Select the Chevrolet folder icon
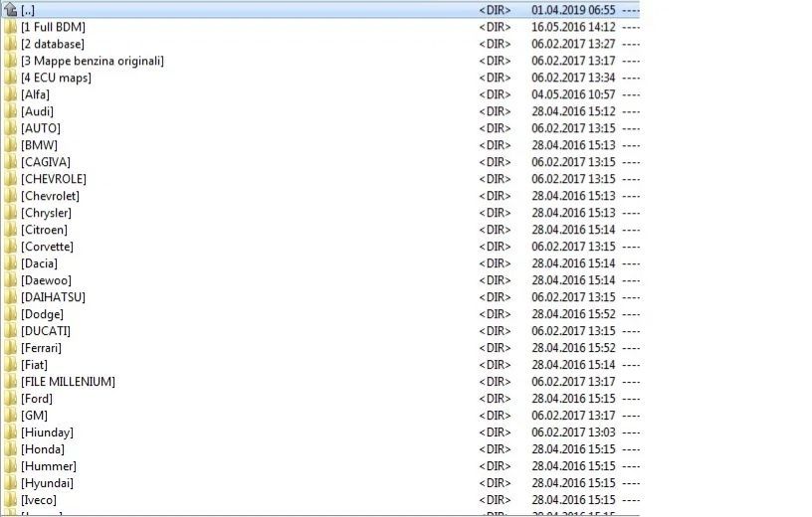The image size is (812, 517). pyautogui.click(x=10, y=196)
